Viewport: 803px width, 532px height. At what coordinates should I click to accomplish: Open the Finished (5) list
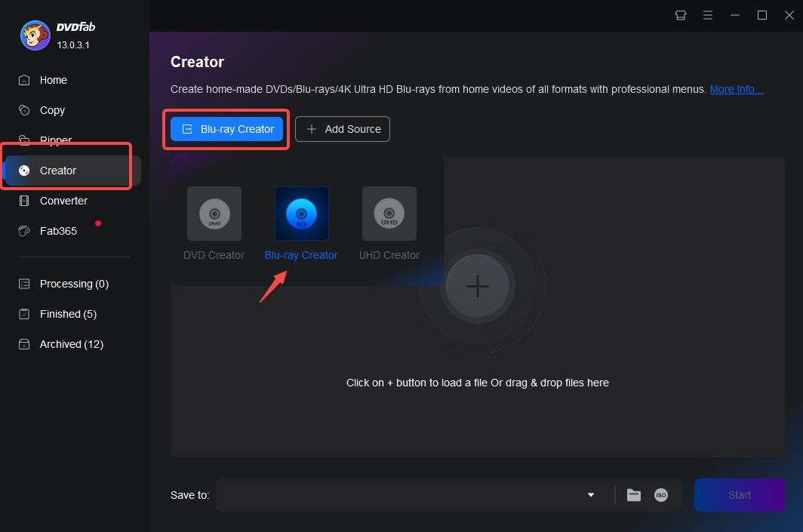[x=68, y=314]
